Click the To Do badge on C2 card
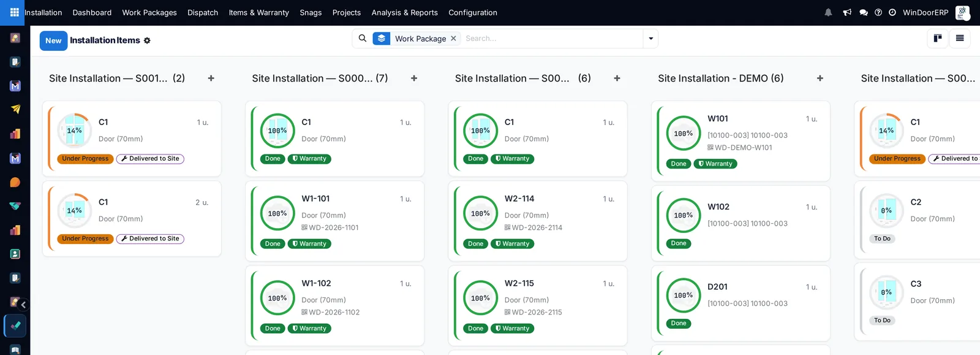Screen dimensions: 980x355 882,239
